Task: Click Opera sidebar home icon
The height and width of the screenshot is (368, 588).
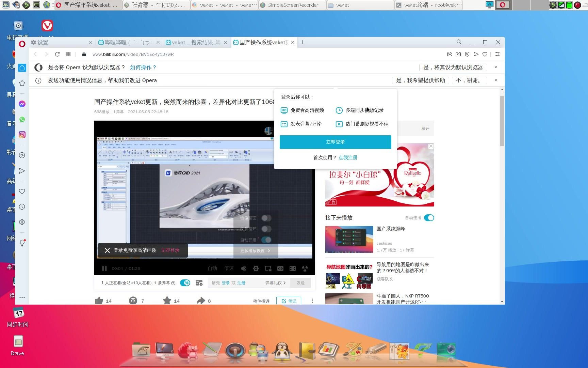Action: (x=22, y=68)
